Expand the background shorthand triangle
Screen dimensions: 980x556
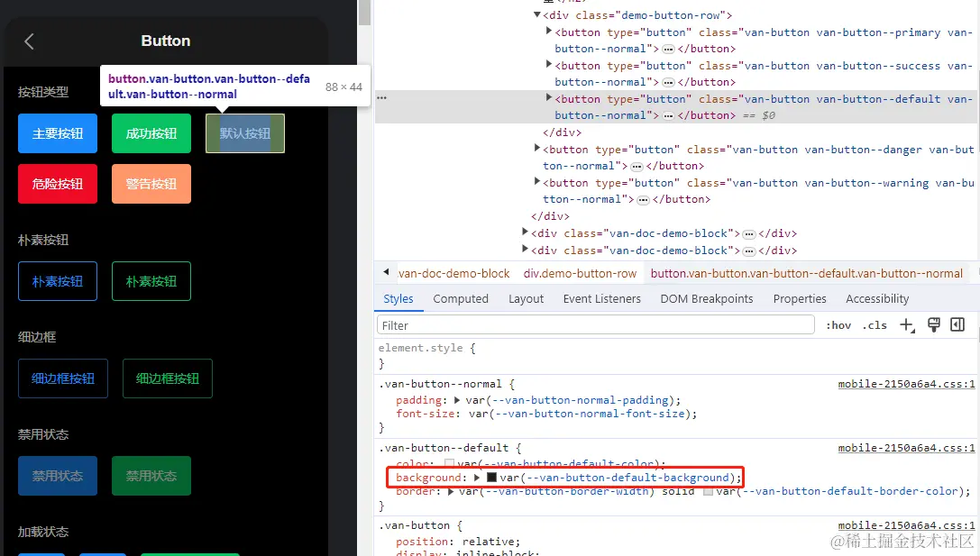pyautogui.click(x=477, y=478)
